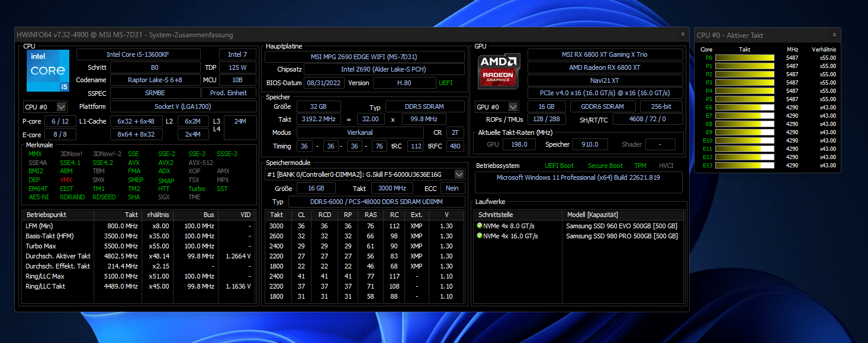Click the P5 core clock bar

pos(745,99)
